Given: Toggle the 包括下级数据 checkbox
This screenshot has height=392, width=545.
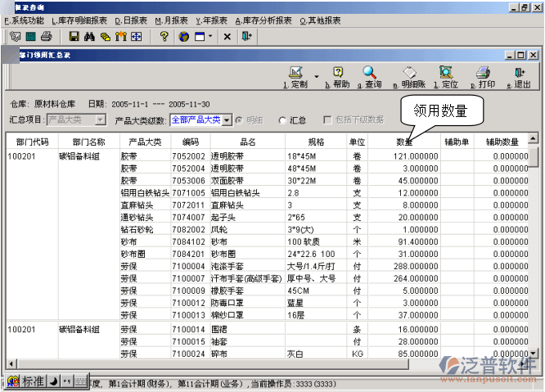Looking at the screenshot, I should click(327, 120).
